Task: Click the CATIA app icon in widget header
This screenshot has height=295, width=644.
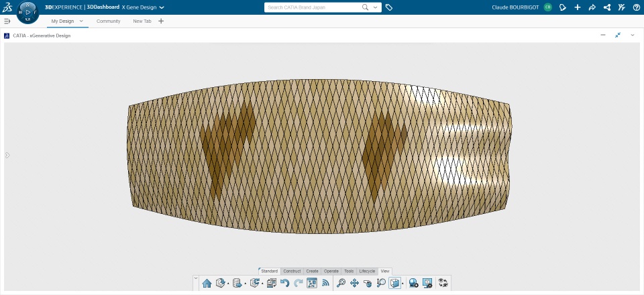Action: (x=7, y=36)
